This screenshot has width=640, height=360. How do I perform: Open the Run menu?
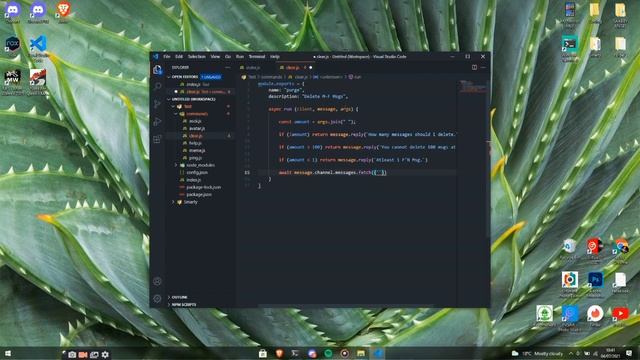[240, 57]
